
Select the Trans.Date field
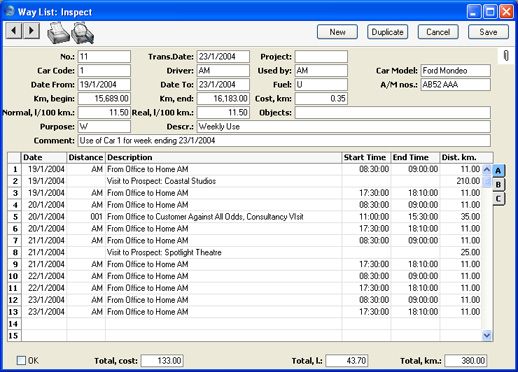coord(223,56)
